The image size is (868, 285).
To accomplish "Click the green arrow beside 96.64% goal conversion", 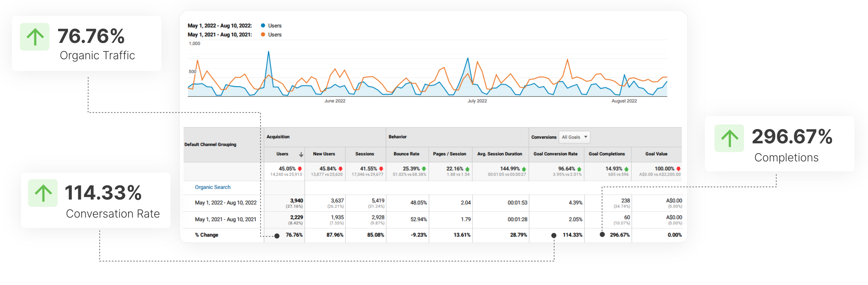I will [x=579, y=169].
